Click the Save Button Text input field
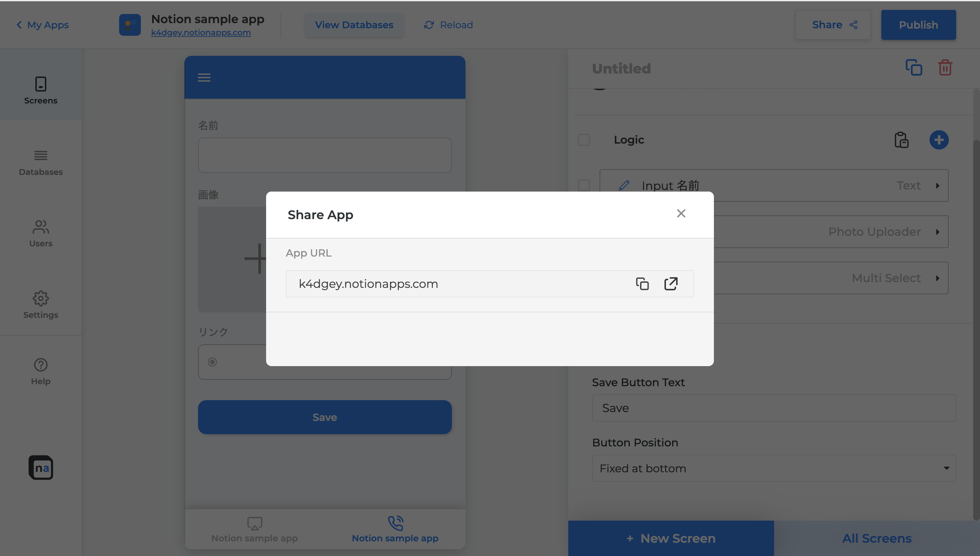980x556 pixels. [773, 408]
